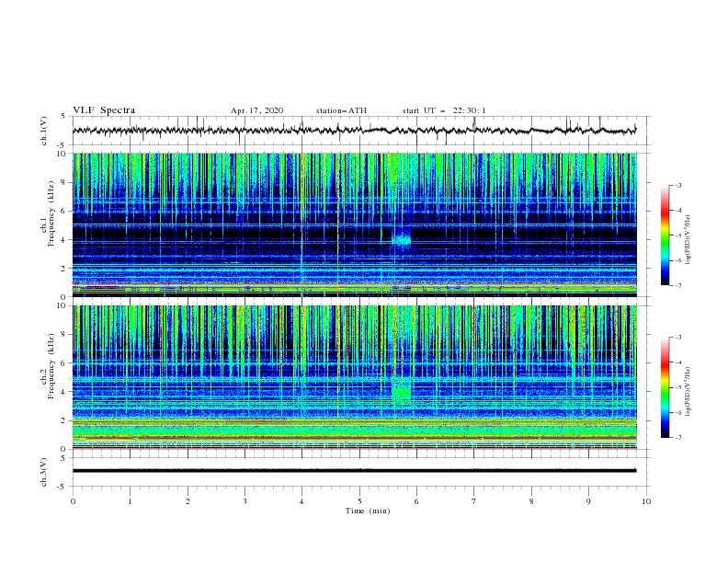Select the "station=ATH" label
728x563 pixels.
[x=341, y=110]
